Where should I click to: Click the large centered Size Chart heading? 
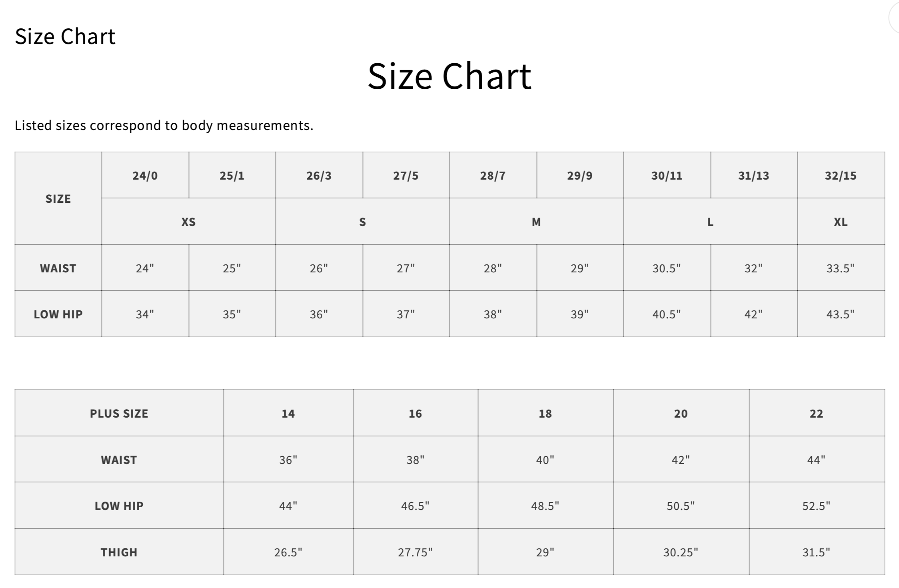coord(449,76)
